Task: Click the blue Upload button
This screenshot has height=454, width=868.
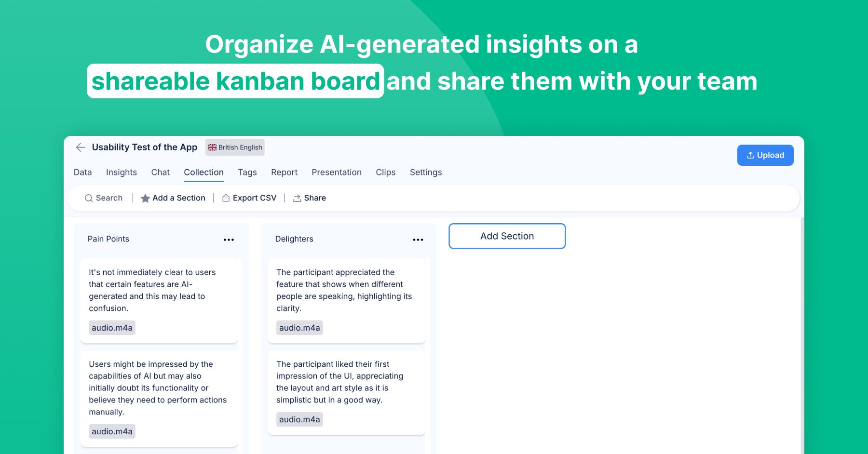Action: pyautogui.click(x=765, y=155)
